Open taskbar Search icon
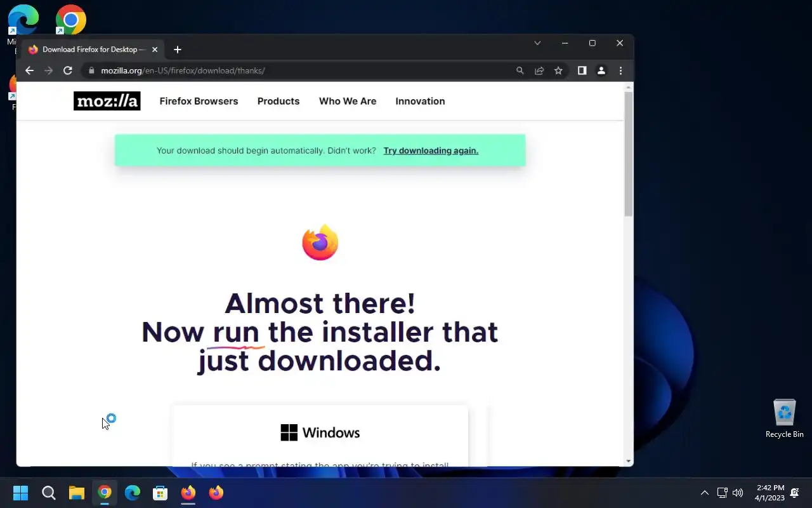The width and height of the screenshot is (812, 508). 48,493
